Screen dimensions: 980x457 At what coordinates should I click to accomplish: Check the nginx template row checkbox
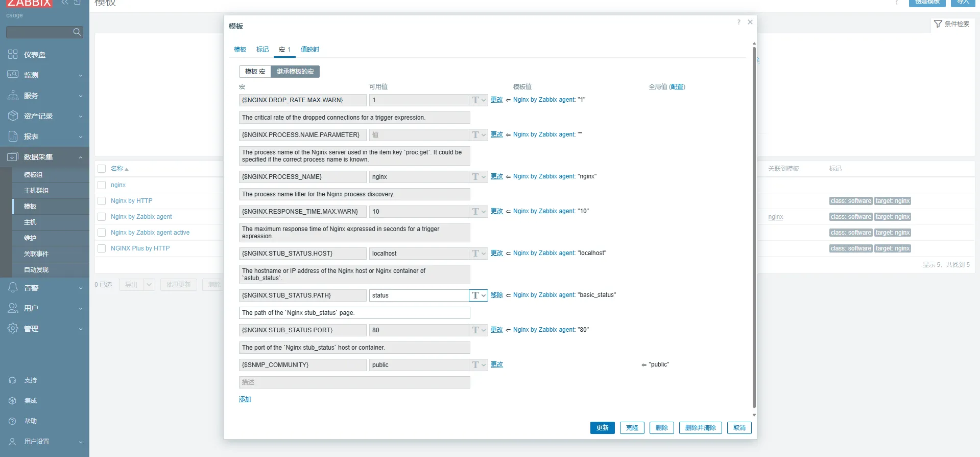[102, 185]
